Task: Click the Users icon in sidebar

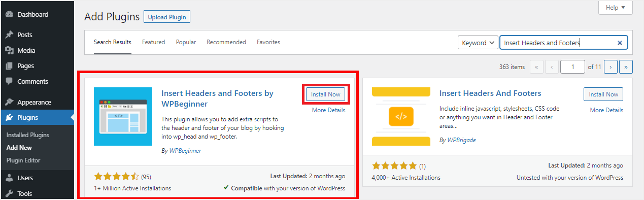Action: tap(9, 178)
